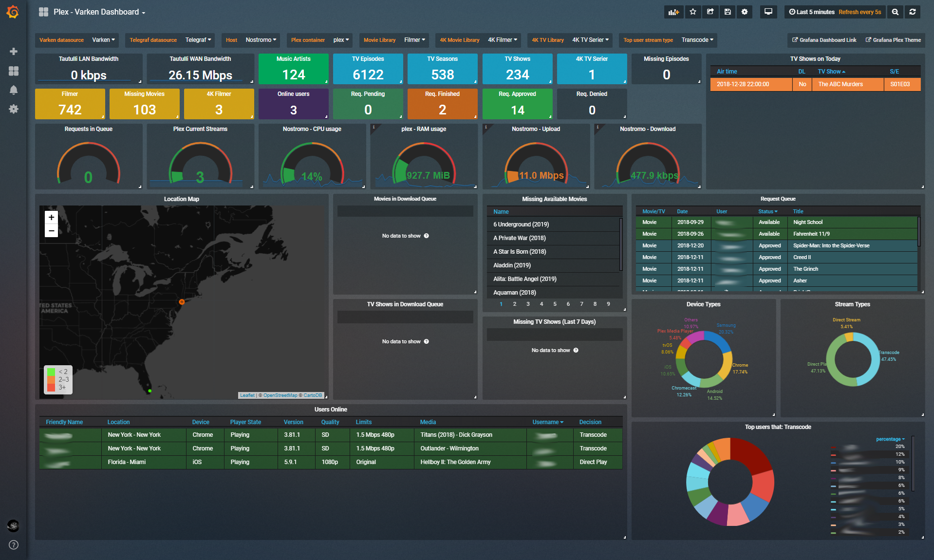Change Top user stream type from Transcode

[698, 40]
